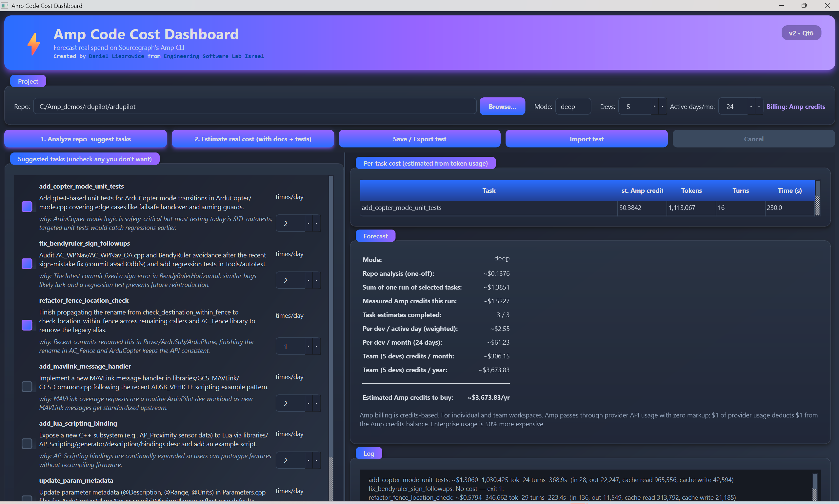Click the ~$1.5227 measured Amp credits value
The height and width of the screenshot is (504, 839).
(x=496, y=301)
